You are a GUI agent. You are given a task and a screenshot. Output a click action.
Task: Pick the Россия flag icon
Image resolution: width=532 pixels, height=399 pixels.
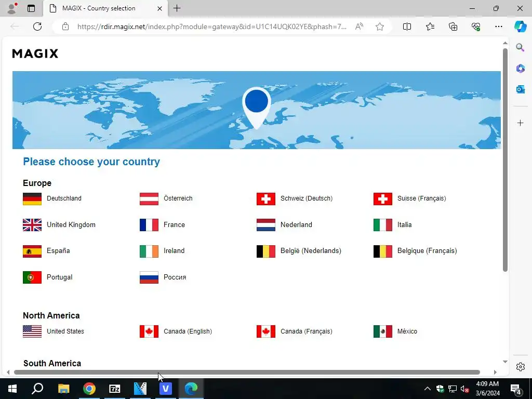tap(149, 277)
